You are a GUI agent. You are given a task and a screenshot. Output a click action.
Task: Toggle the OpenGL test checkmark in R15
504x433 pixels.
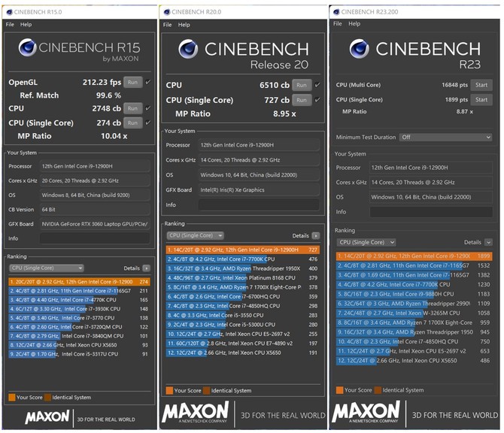tap(147, 82)
